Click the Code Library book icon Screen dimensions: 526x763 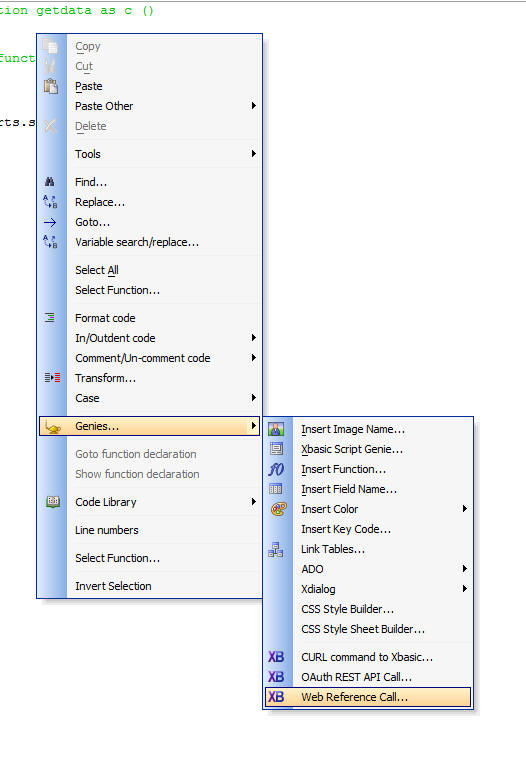pos(53,502)
